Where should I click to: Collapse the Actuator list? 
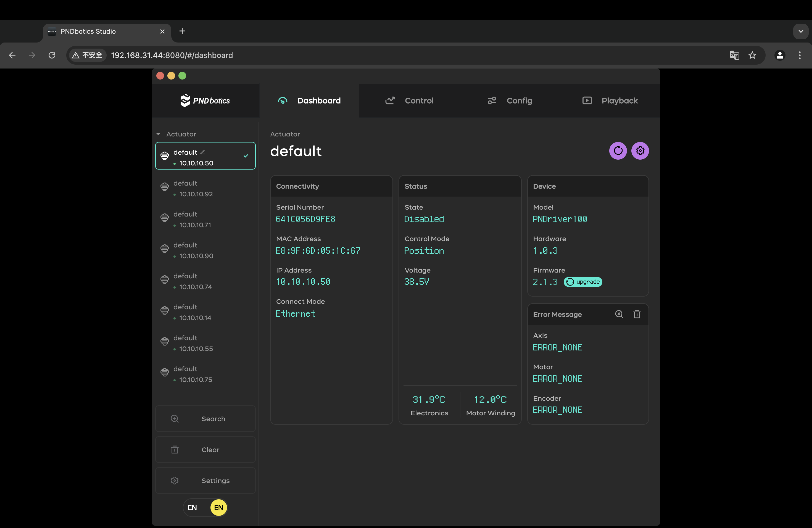(x=158, y=134)
